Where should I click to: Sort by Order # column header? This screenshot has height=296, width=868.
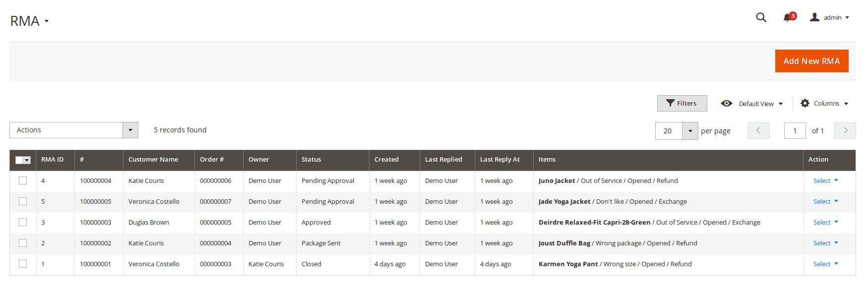tap(219, 160)
